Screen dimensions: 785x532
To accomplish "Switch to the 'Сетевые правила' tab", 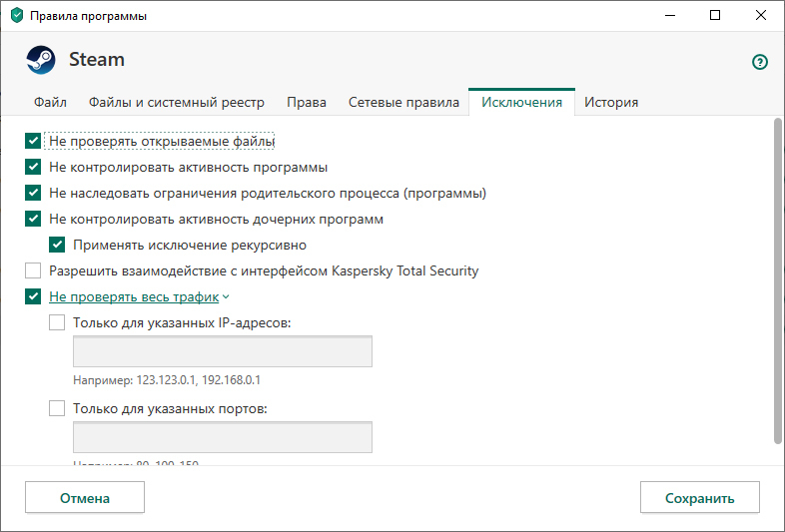I will [403, 102].
